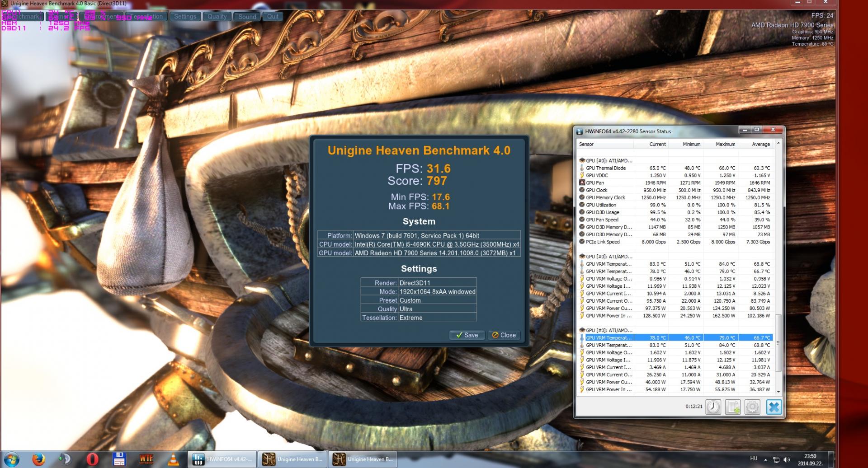The image size is (868, 468).
Task: Open the Tessellation menu in Heaven
Action: pos(147,17)
